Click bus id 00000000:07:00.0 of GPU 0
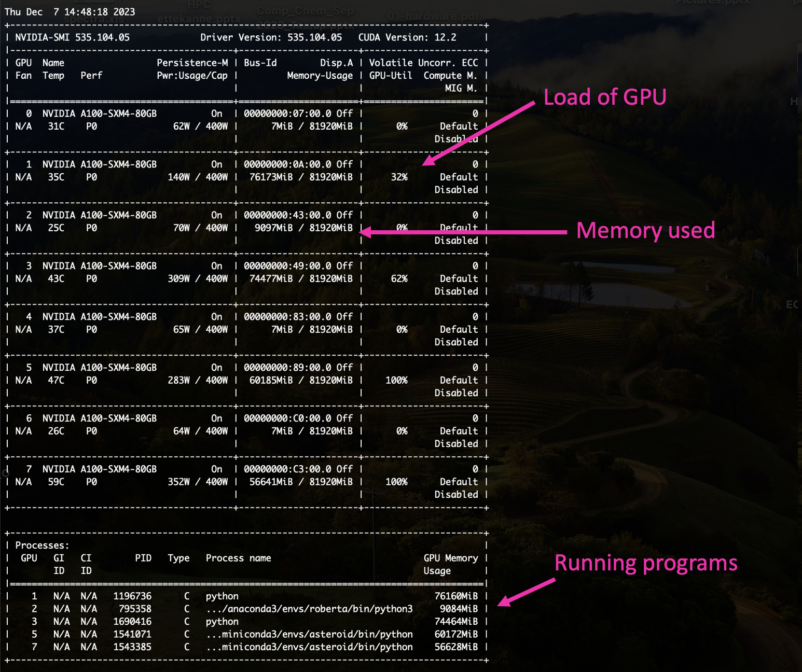Screen dimensions: 802x672 [x=287, y=114]
